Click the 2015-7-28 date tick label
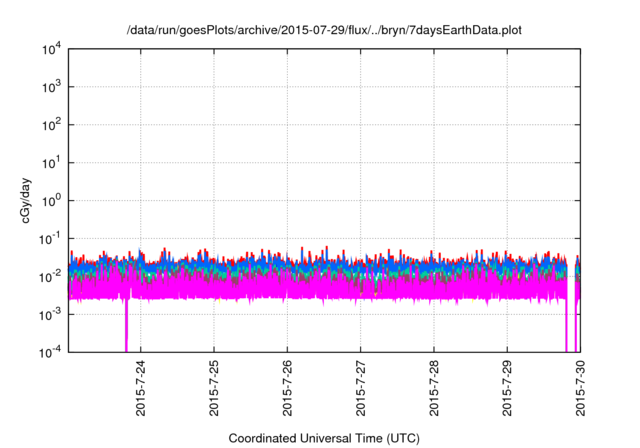 pyautogui.click(x=434, y=388)
